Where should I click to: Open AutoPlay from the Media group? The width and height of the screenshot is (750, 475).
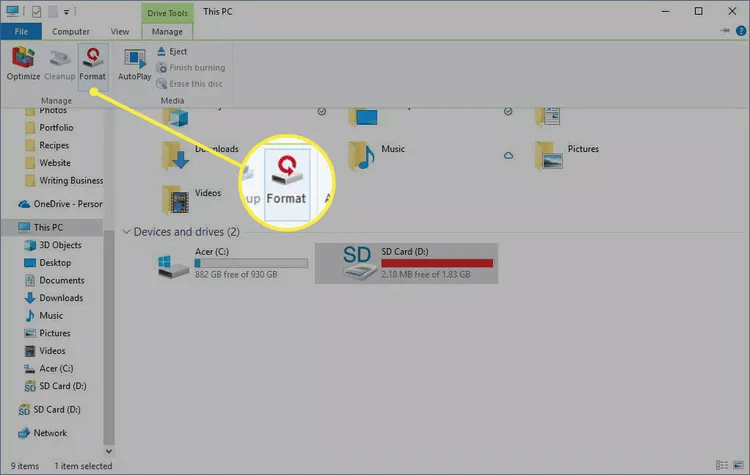point(134,64)
